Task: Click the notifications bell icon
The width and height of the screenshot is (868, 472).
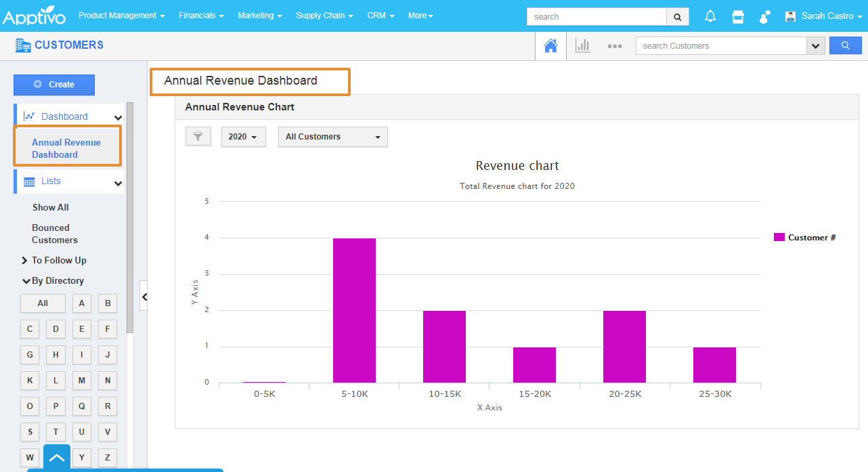Action: [710, 16]
